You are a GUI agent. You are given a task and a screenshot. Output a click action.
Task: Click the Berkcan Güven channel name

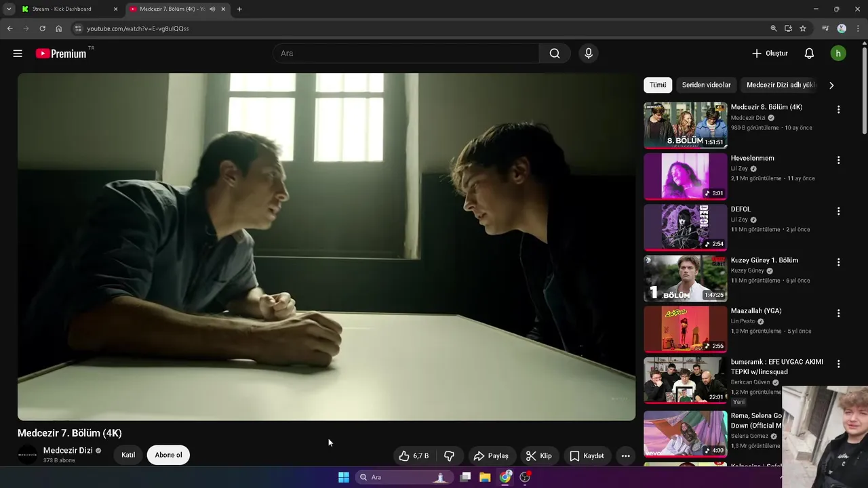[751, 382]
